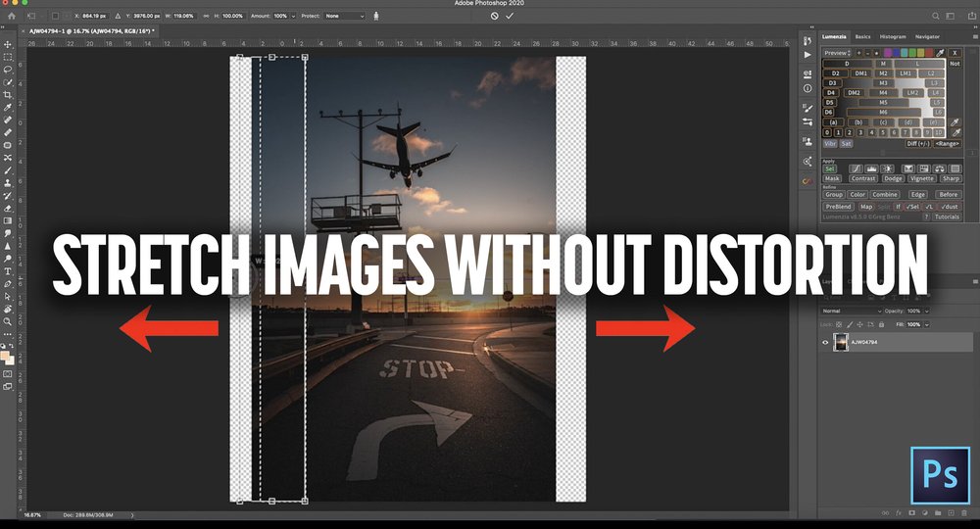Click the History panel icon in side dock
This screenshot has height=529, width=980.
coord(808,40)
